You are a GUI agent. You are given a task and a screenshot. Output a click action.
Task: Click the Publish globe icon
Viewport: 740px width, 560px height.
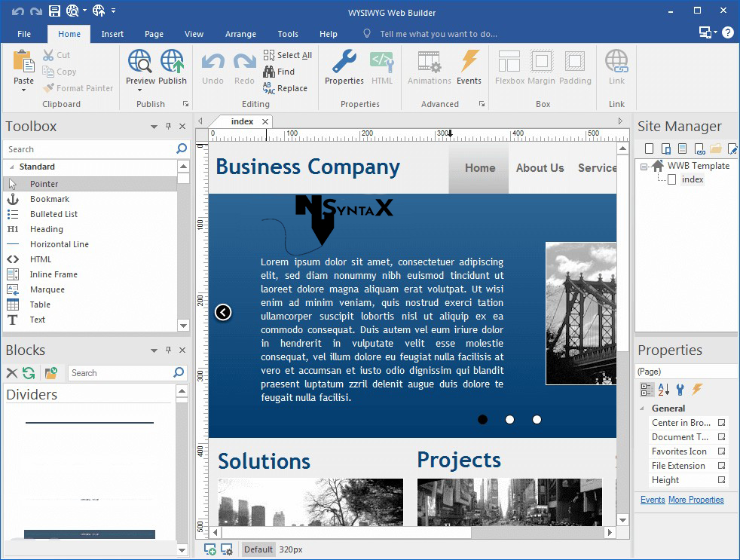tap(173, 61)
